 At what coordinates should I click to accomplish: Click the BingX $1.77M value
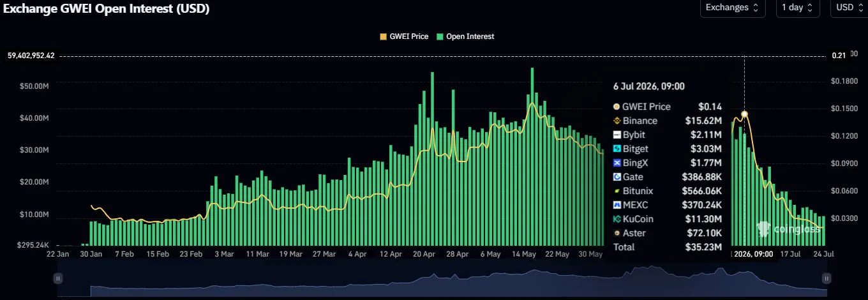click(x=708, y=163)
